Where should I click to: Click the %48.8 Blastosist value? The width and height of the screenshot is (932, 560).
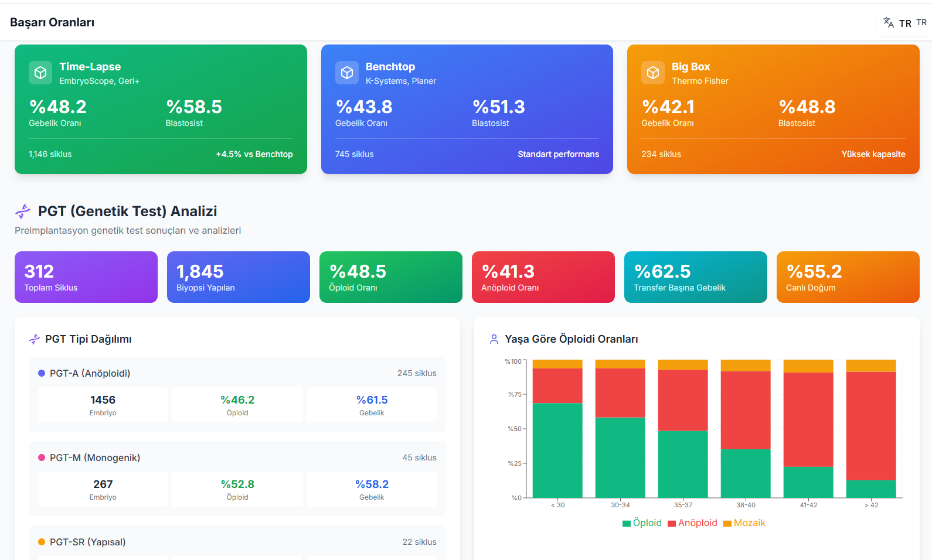click(x=807, y=107)
